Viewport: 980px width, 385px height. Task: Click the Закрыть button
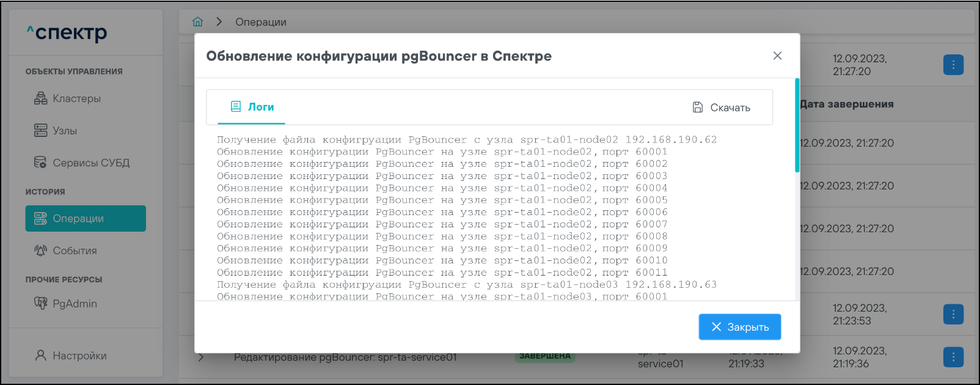(740, 327)
